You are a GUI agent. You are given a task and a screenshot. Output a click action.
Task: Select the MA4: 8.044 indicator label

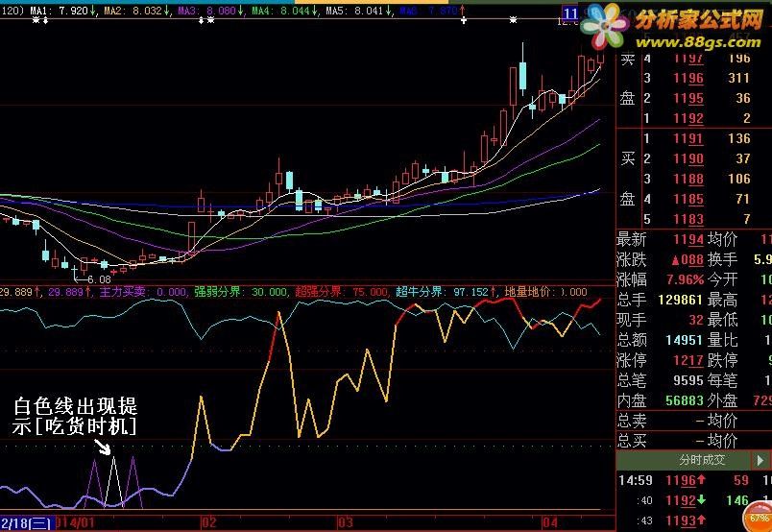point(284,11)
